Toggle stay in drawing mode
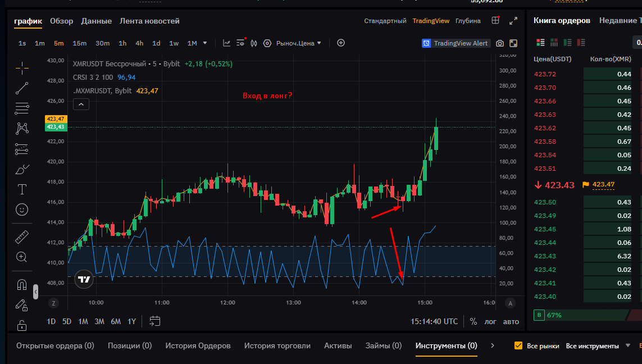The width and height of the screenshot is (642, 364). pyautogui.click(x=22, y=305)
